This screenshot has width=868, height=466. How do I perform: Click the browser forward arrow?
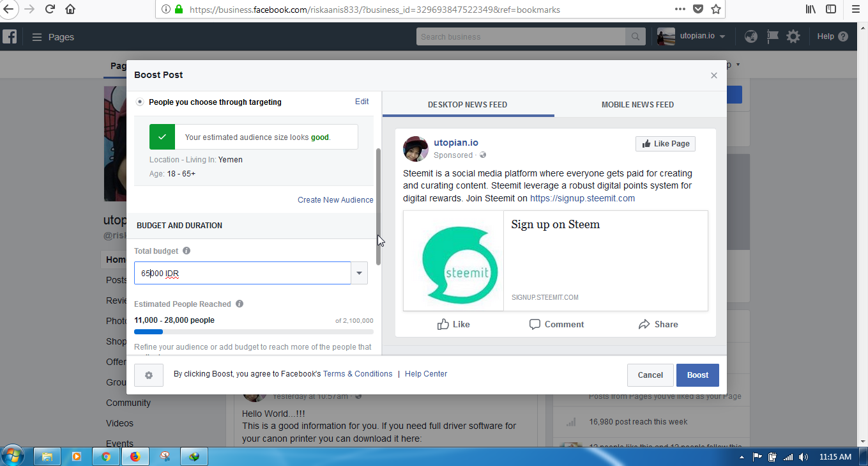tap(29, 9)
